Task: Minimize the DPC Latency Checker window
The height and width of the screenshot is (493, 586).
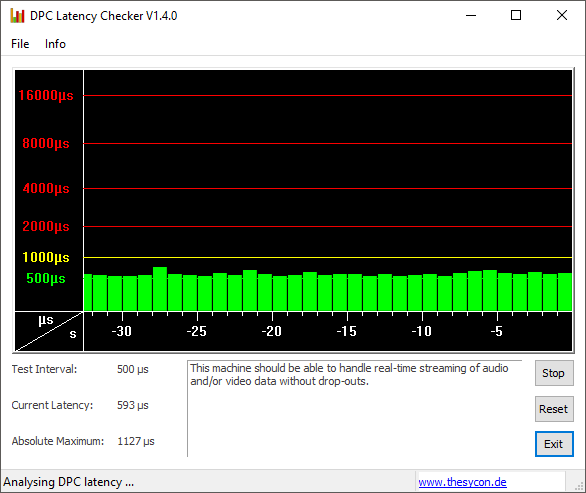Action: pos(471,15)
